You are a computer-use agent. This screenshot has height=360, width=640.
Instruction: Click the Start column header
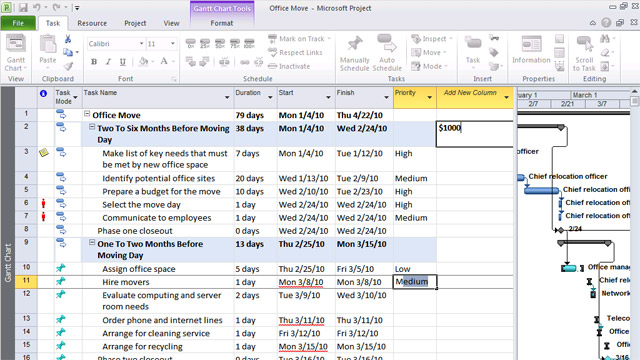coord(305,97)
